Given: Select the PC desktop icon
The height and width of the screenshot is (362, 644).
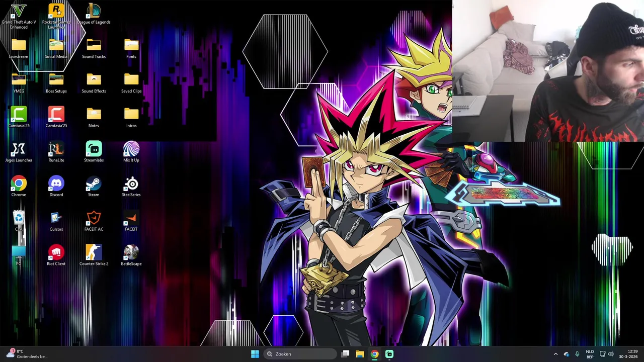Looking at the screenshot, I should click(x=19, y=255).
